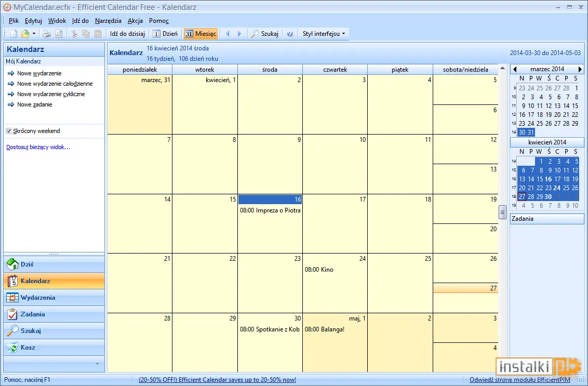The height and width of the screenshot is (386, 588).
Task: Click the Zadania tasks panel header
Action: (547, 219)
